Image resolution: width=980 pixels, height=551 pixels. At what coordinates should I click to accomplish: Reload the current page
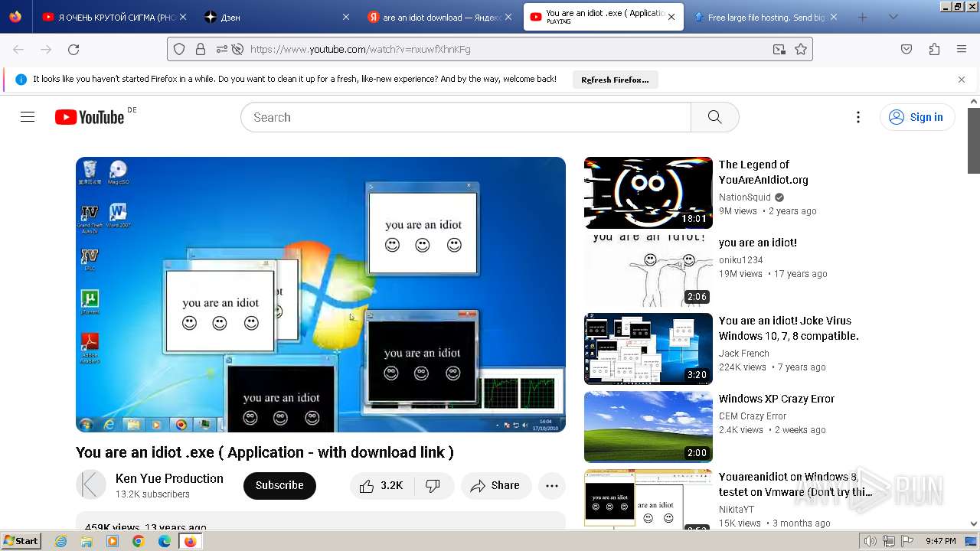coord(73,49)
